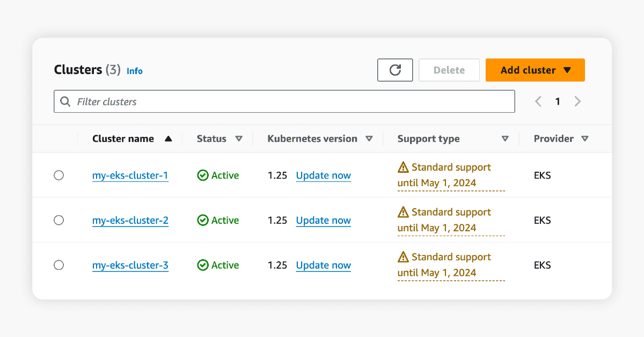644x337 pixels.
Task: Click the 1.25 version value for my-eks-cluster-2
Action: click(x=277, y=221)
